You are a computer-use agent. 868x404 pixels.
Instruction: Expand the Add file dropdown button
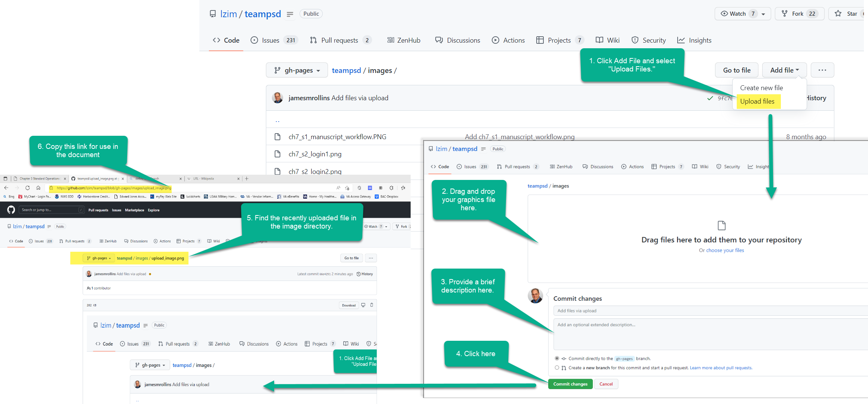point(784,70)
